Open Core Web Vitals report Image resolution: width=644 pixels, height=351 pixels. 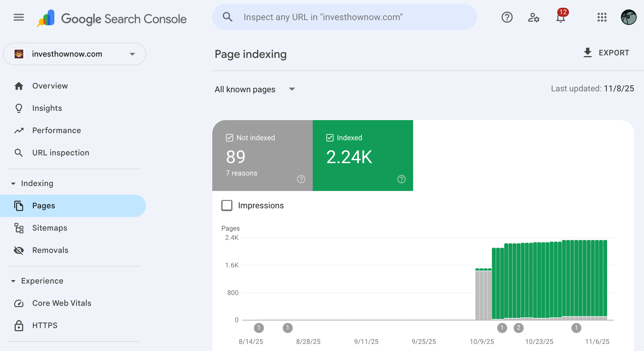point(62,303)
